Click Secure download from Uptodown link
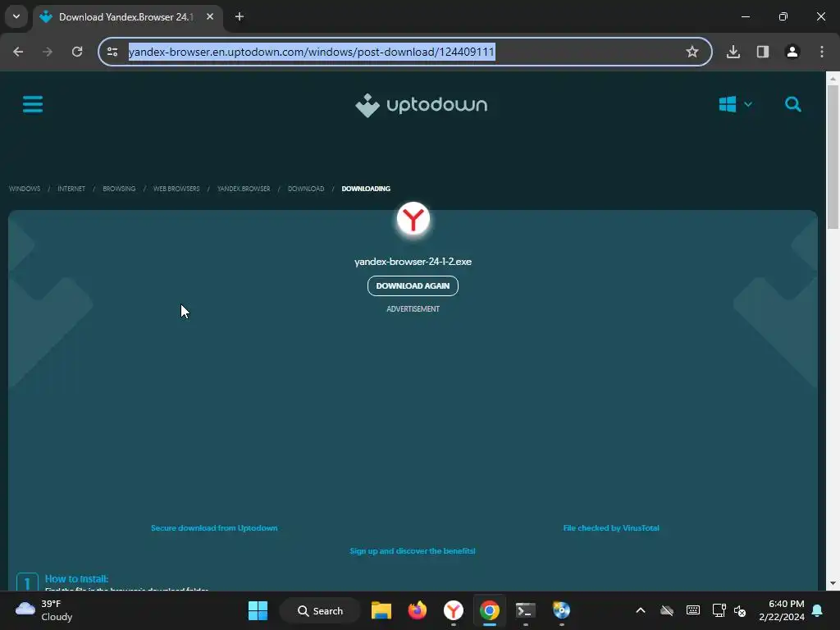840x630 pixels. pos(214,527)
